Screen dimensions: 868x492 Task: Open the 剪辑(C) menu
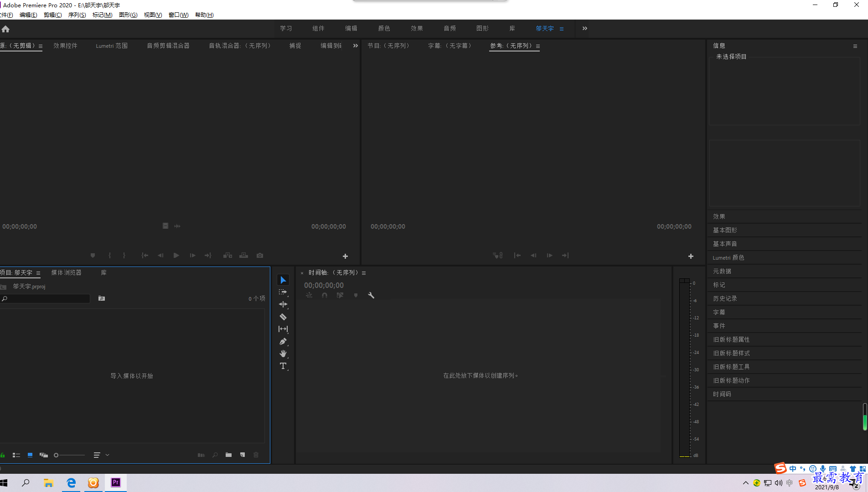52,15
